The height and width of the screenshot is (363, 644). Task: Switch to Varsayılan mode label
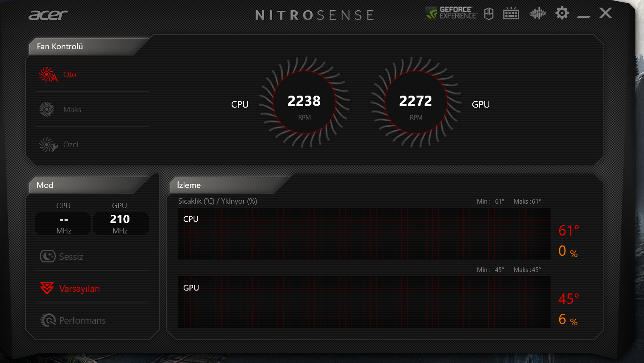point(79,288)
